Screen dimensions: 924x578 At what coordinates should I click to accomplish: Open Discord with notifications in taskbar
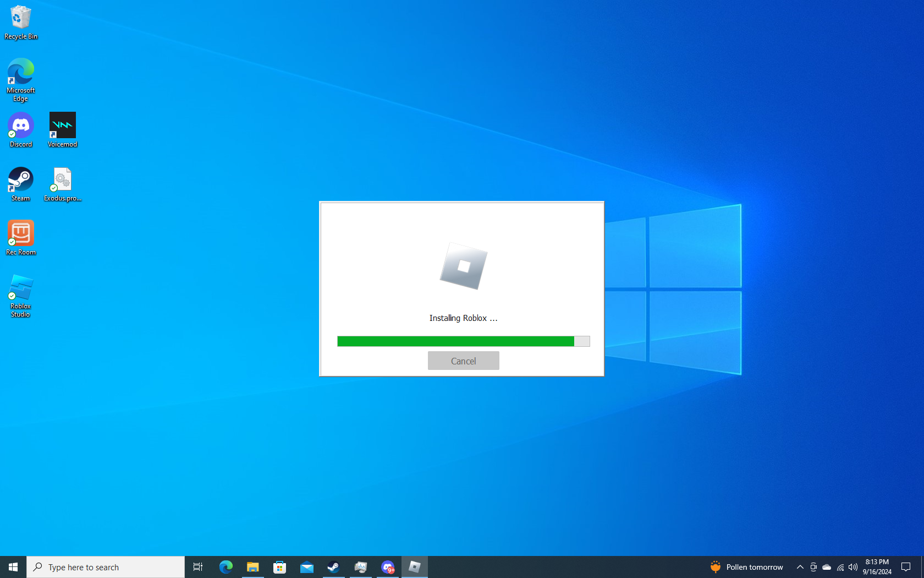coord(388,567)
